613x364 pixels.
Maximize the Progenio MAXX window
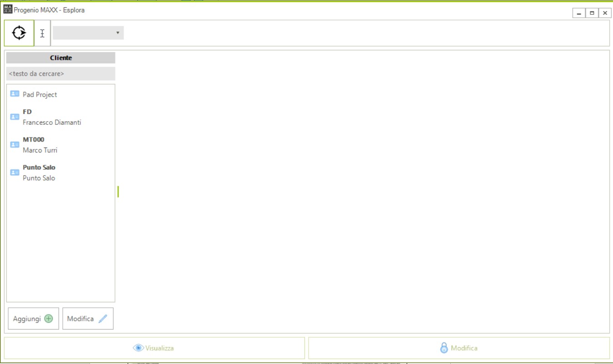(592, 13)
